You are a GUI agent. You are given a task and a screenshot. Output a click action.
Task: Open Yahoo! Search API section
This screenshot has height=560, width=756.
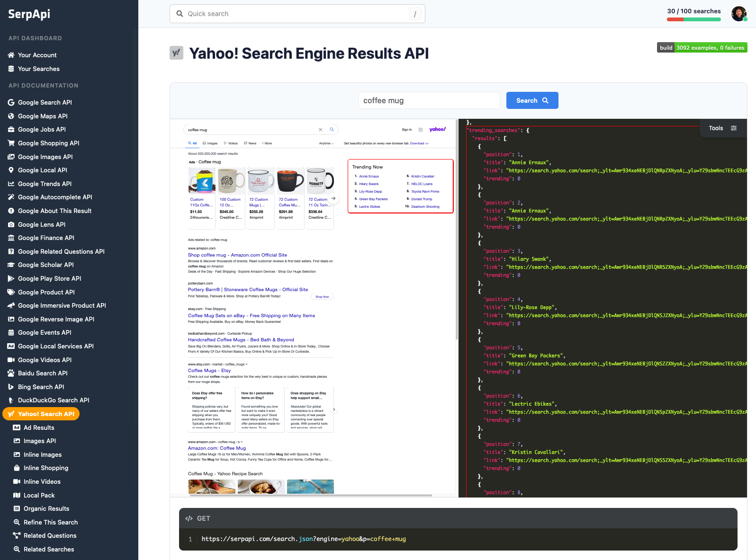[x=41, y=414]
